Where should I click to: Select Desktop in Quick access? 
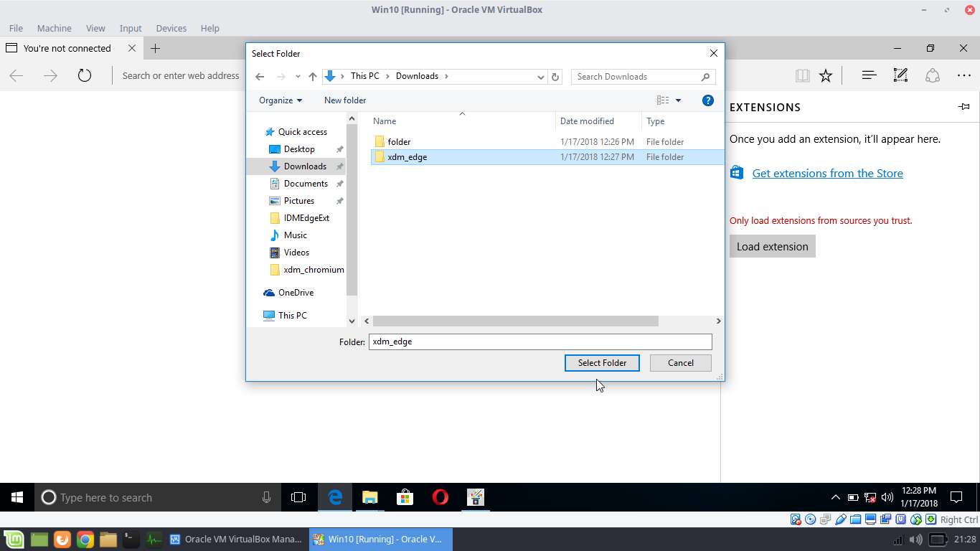[299, 149]
